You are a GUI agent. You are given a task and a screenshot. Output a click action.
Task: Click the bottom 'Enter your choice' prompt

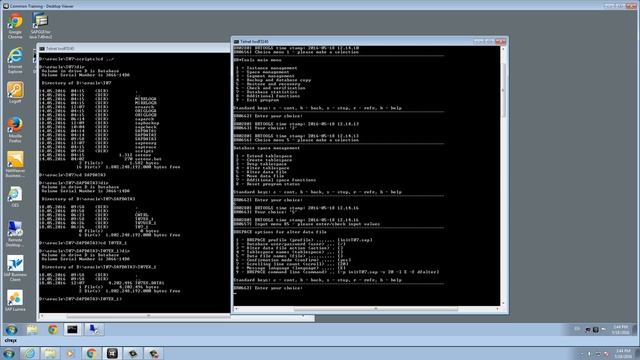coord(268,288)
